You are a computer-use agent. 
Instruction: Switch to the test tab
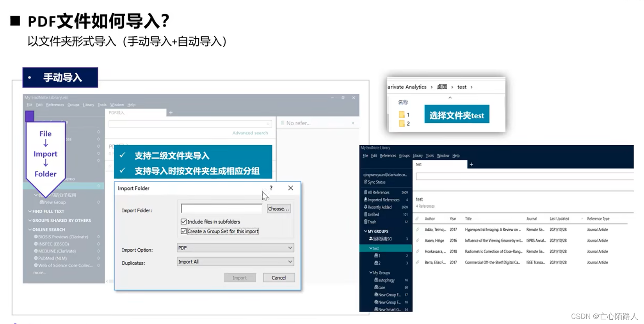click(440, 164)
